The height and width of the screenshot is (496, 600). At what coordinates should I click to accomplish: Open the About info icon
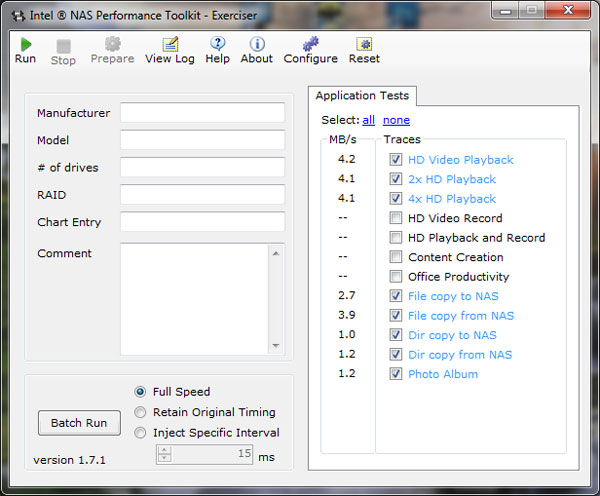click(x=257, y=44)
